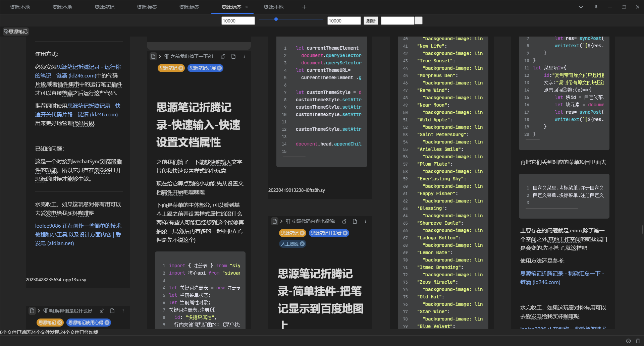Viewport: 644px width, 346px height.
Task: Open the tab overview dropdown in title bar
Action: [581, 7]
